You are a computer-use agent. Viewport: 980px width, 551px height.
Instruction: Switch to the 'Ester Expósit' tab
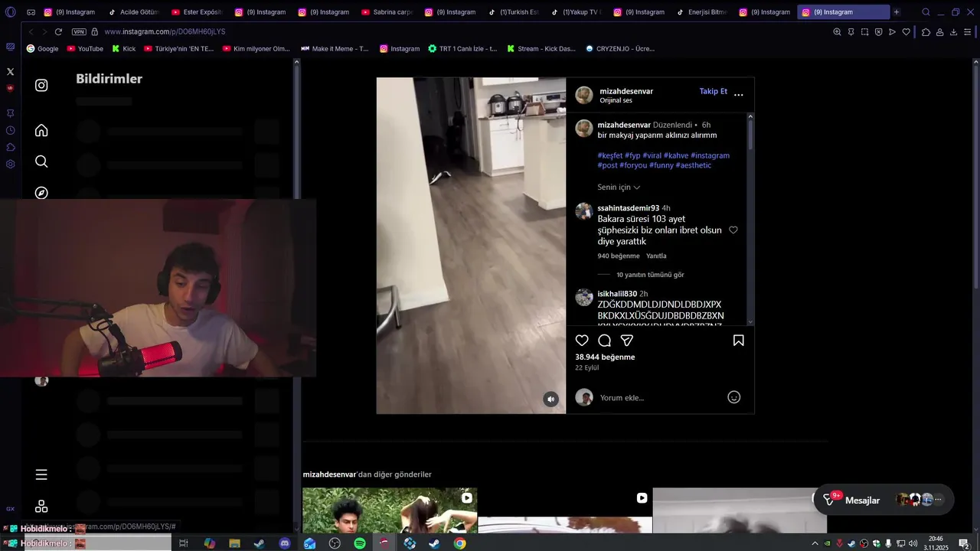197,12
